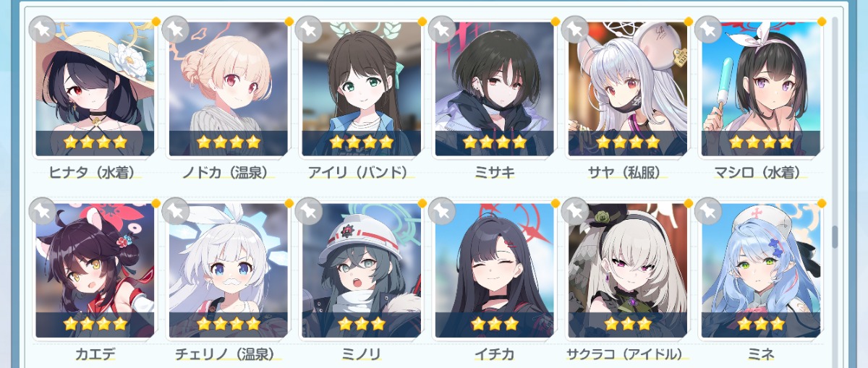Select the ミノリ helmet character portrait
Image resolution: width=868 pixels, height=368 pixels.
(x=361, y=270)
